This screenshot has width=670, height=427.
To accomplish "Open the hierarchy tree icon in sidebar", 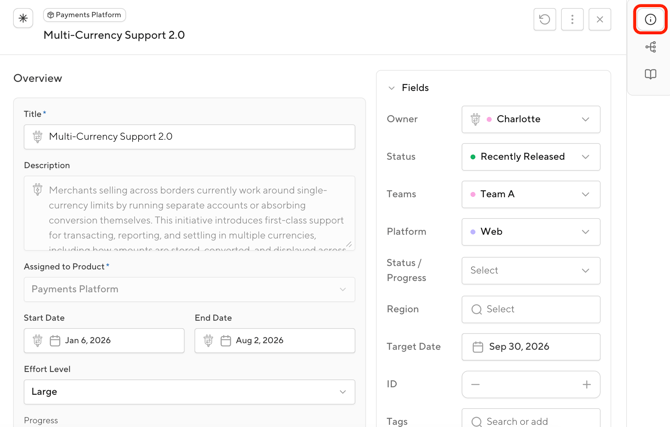I will coord(650,47).
